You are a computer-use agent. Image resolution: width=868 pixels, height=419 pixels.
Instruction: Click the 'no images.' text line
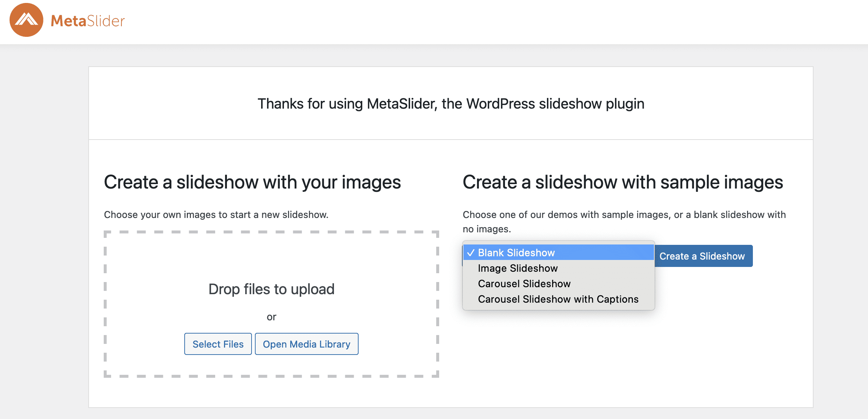487,229
